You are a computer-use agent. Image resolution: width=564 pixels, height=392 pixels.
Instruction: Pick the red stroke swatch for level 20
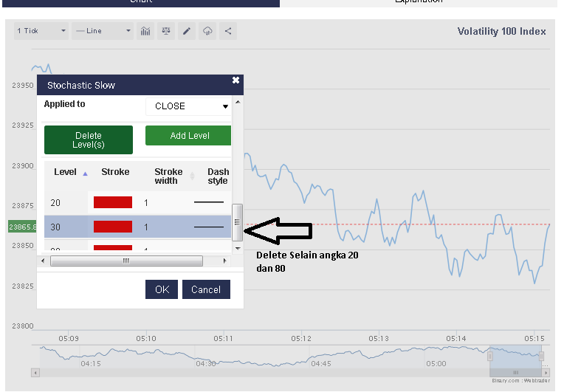click(x=113, y=202)
